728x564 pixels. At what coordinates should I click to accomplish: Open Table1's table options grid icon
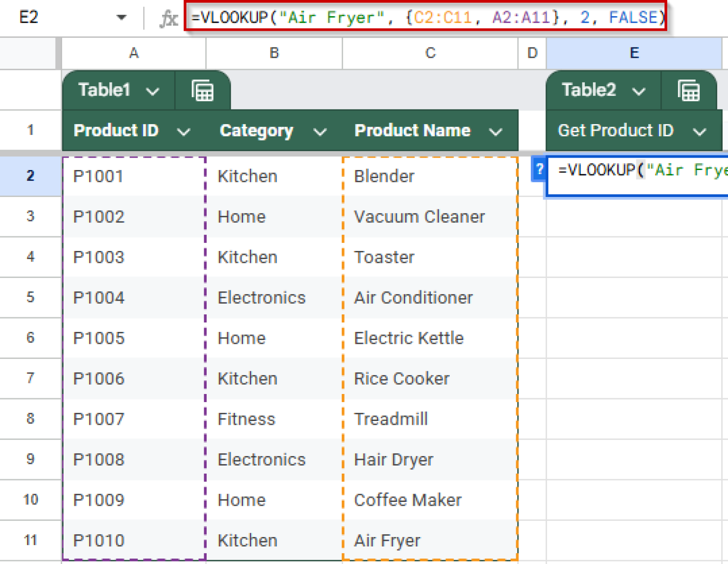[203, 90]
